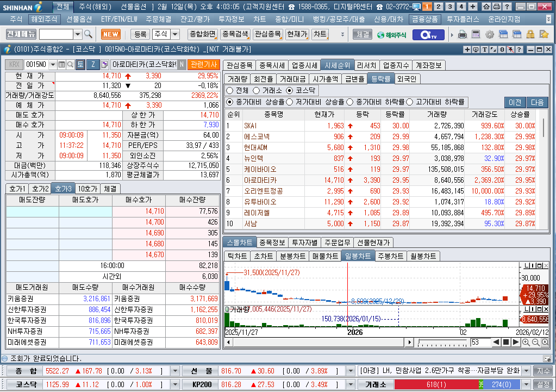Open the 분봉차트 chart tab
This screenshot has height=392, width=556.
pyautogui.click(x=292, y=256)
